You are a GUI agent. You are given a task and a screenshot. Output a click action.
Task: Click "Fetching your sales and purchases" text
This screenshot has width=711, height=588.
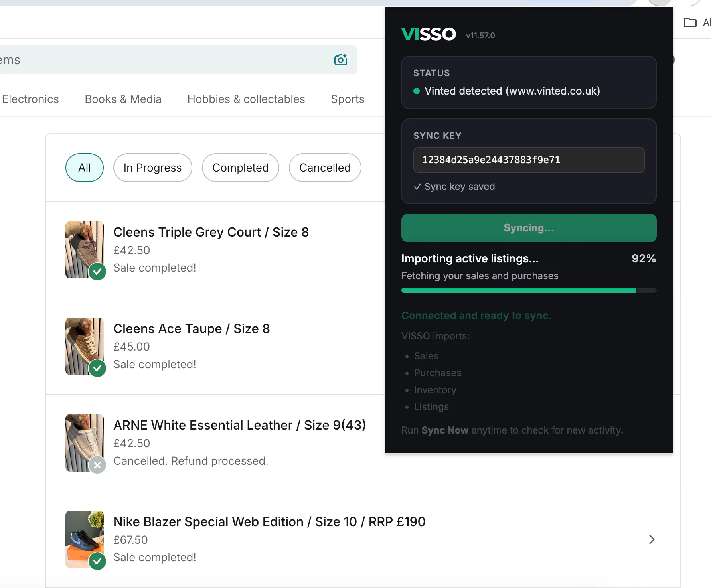[x=480, y=276]
